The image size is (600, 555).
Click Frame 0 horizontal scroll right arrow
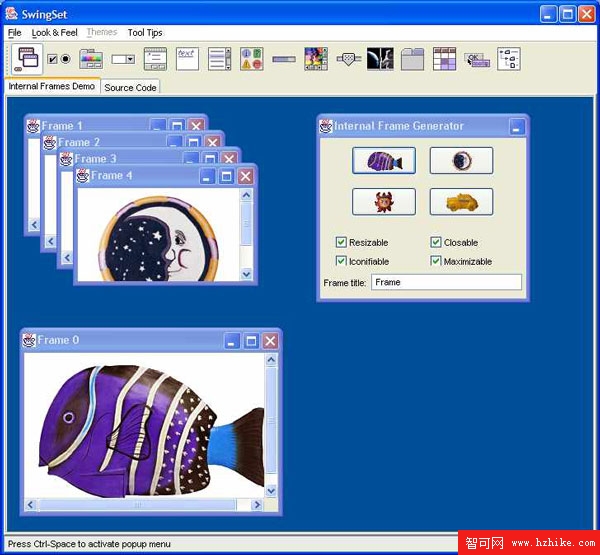click(x=257, y=505)
